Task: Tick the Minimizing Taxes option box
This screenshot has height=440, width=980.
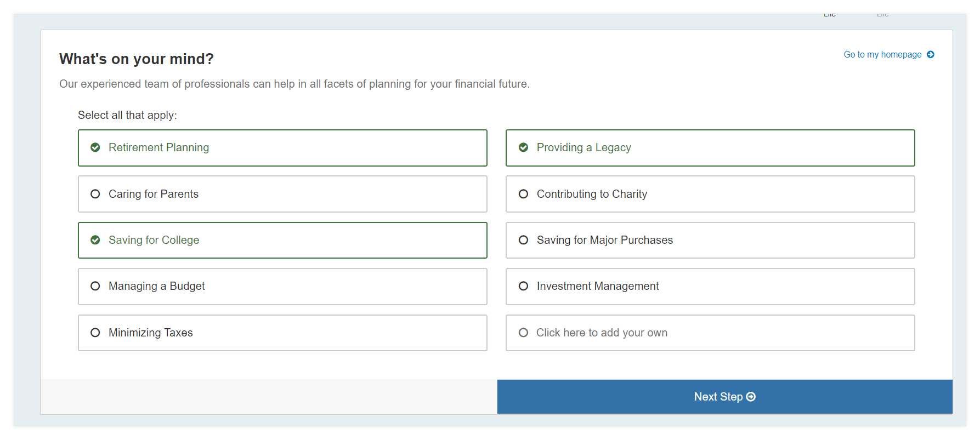Action: [x=282, y=333]
